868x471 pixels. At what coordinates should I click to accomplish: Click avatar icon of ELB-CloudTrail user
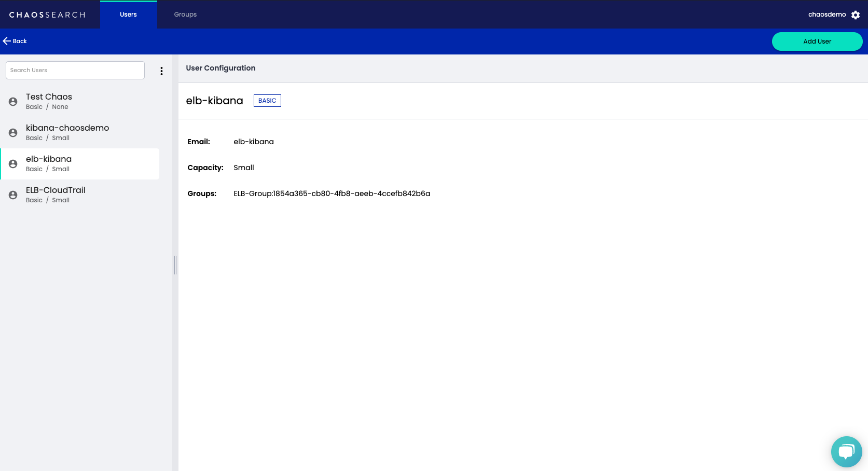point(13,195)
